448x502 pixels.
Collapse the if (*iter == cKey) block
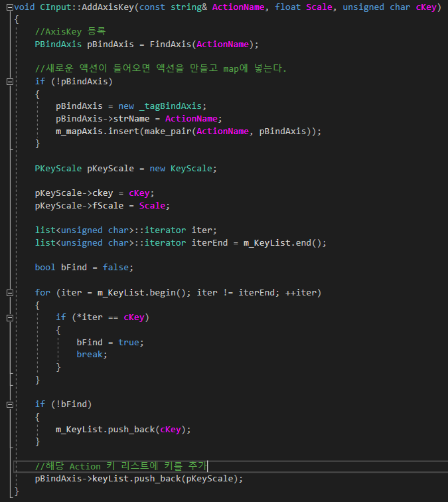(x=10, y=317)
